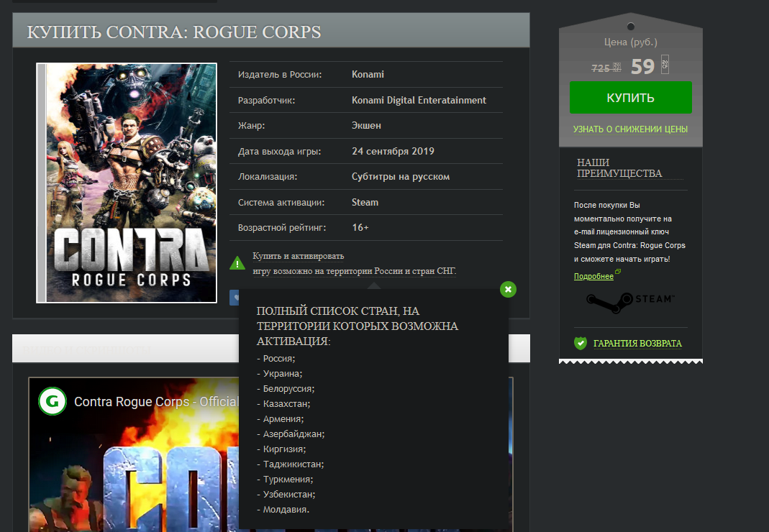Open the Подробнее link
This screenshot has height=532, width=769.
click(593, 276)
